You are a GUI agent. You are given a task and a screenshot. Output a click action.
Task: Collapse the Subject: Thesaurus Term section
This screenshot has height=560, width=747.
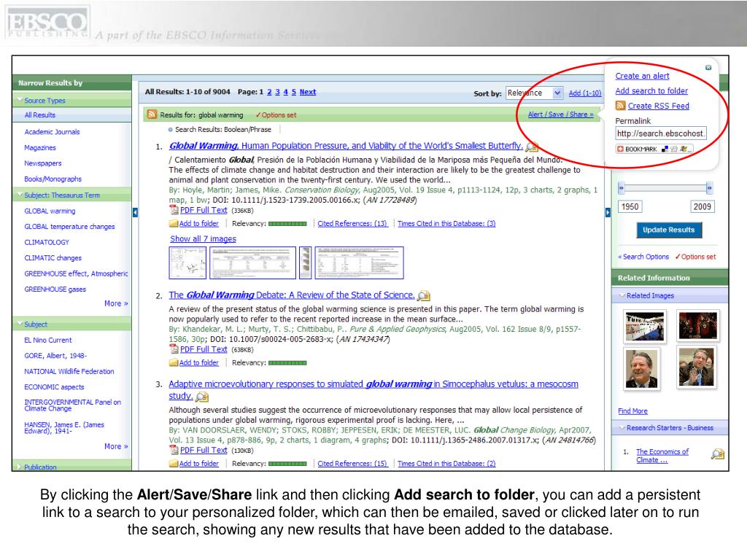click(20, 195)
